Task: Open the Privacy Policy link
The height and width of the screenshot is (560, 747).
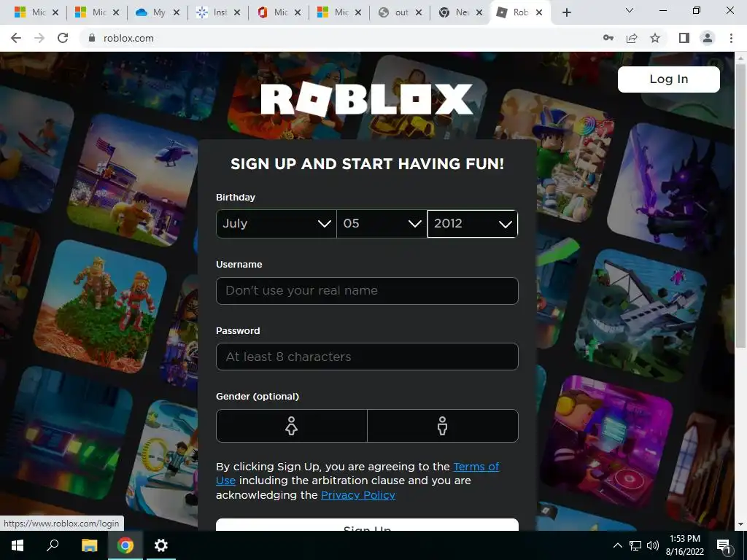Action: [x=357, y=495]
